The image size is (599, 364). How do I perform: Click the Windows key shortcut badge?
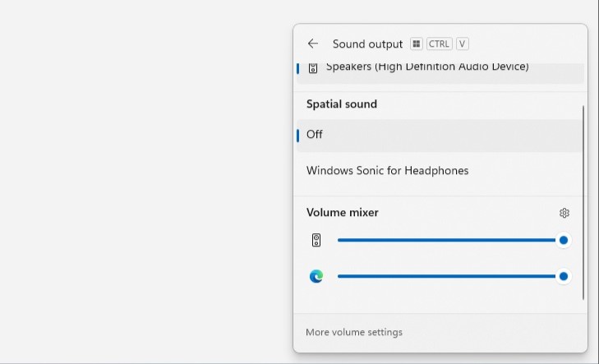pyautogui.click(x=417, y=44)
